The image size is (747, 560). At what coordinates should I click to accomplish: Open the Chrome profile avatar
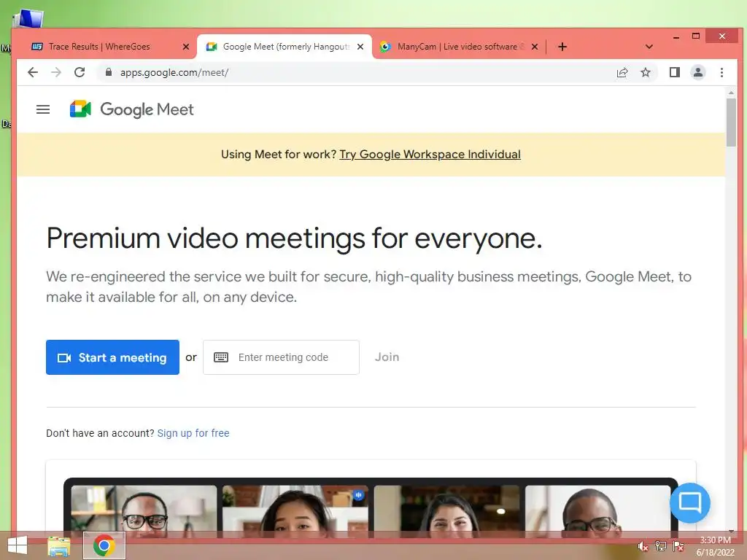point(698,72)
